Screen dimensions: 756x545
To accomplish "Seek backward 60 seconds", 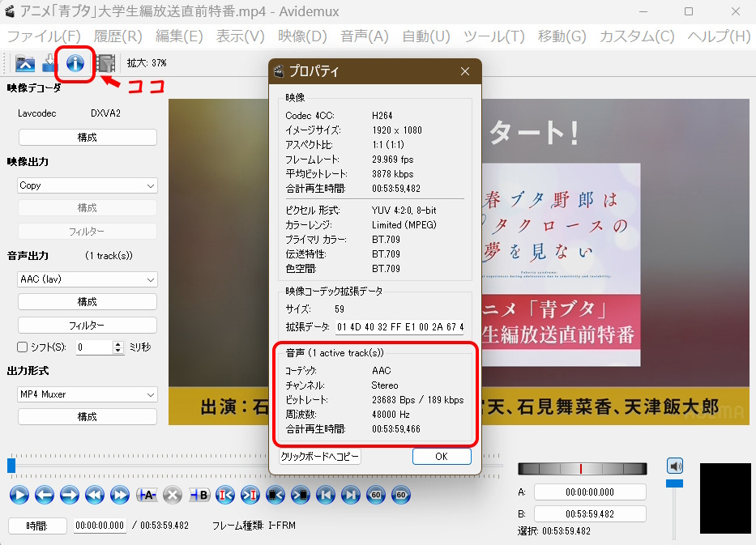I will [x=376, y=495].
